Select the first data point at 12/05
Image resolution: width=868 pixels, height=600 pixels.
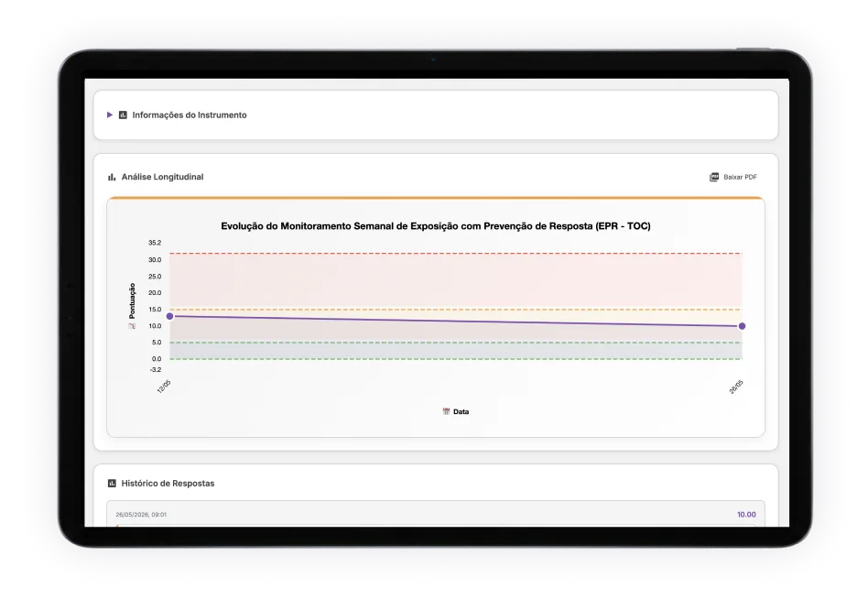(x=170, y=316)
